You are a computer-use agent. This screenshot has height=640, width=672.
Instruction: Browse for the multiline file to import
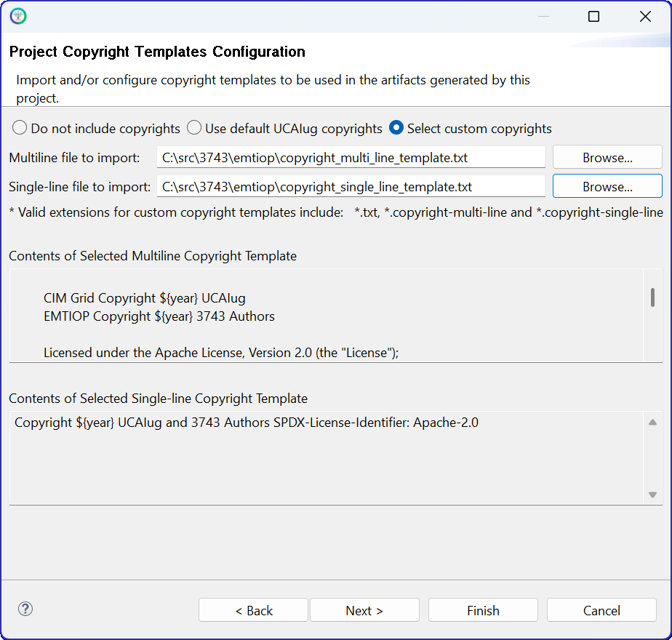click(607, 157)
